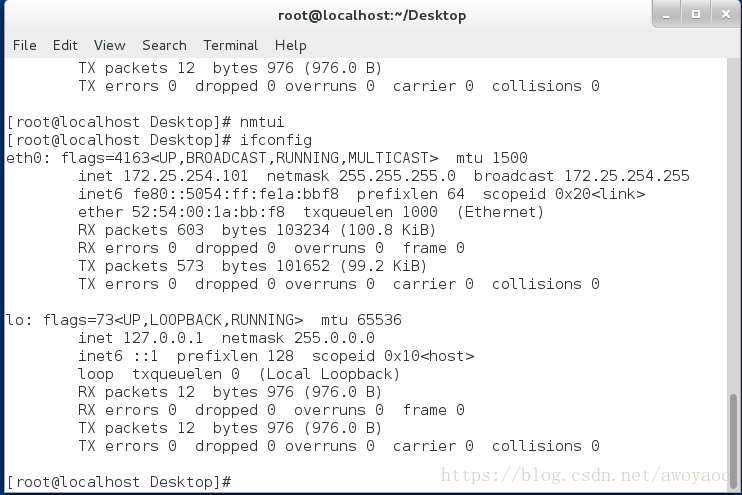
Task: Click the (Ethernet) text
Action: [x=500, y=212]
